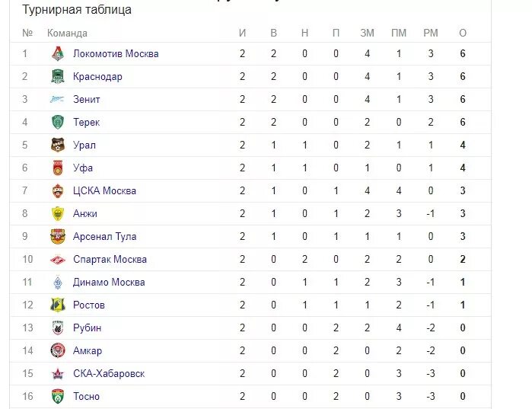The image size is (532, 409).
Task: Click the Зенит team logo
Action: [58, 99]
